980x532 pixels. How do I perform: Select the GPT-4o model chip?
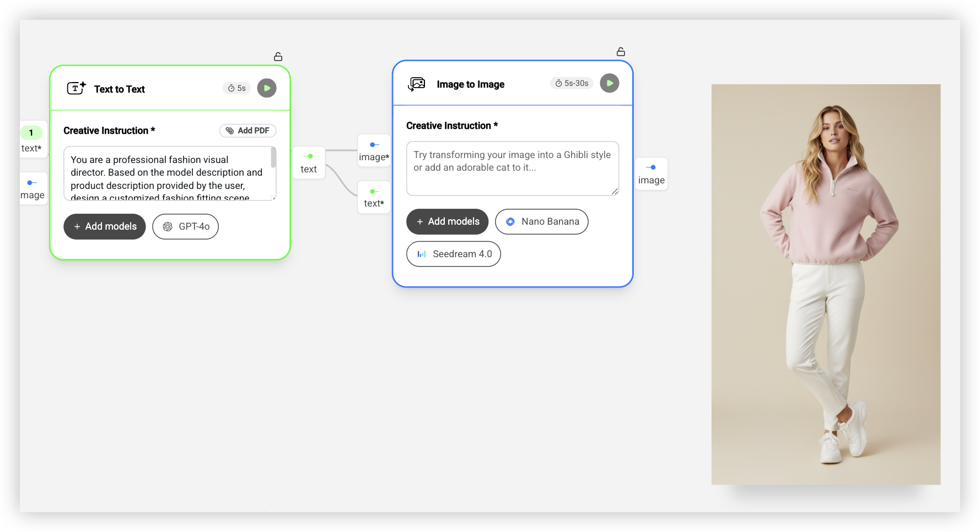(x=186, y=226)
